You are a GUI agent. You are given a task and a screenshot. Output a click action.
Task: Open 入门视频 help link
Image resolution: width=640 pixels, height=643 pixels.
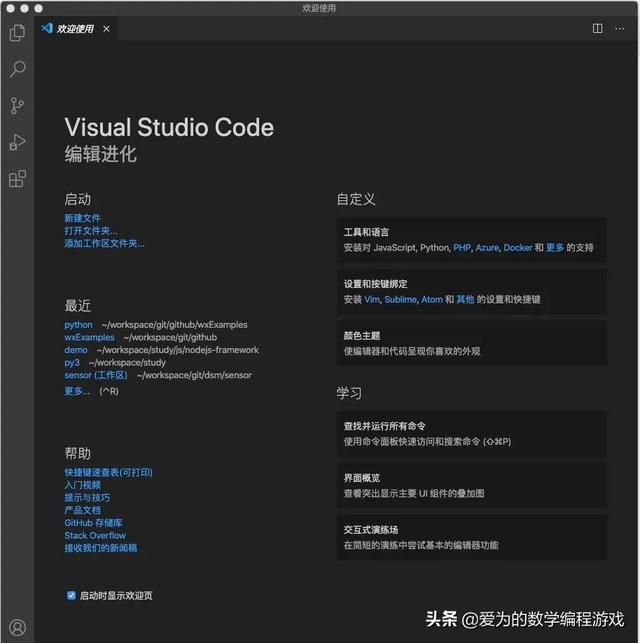click(82, 485)
